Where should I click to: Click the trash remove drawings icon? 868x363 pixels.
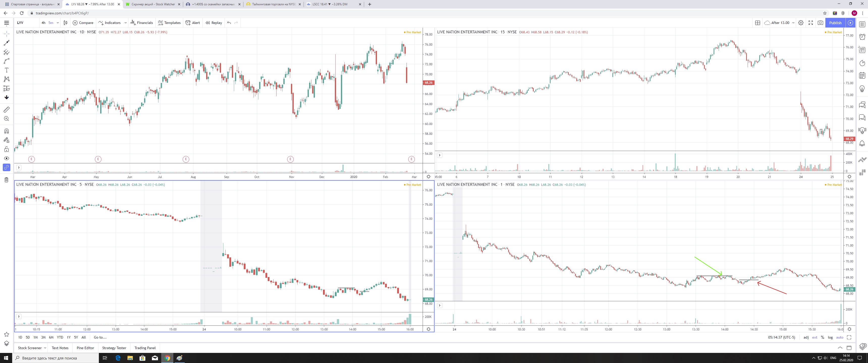pos(6,180)
